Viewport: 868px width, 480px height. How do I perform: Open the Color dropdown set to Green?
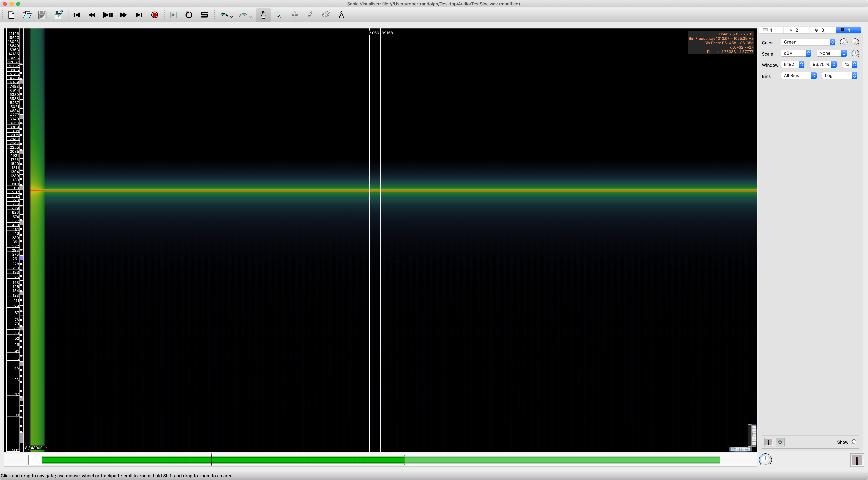[x=808, y=42]
